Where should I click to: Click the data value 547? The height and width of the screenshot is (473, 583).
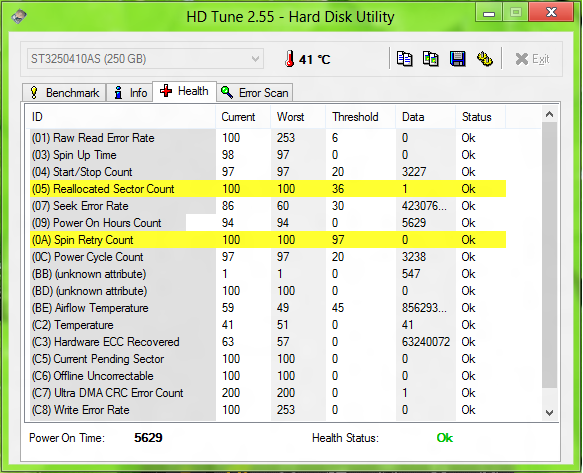point(411,274)
